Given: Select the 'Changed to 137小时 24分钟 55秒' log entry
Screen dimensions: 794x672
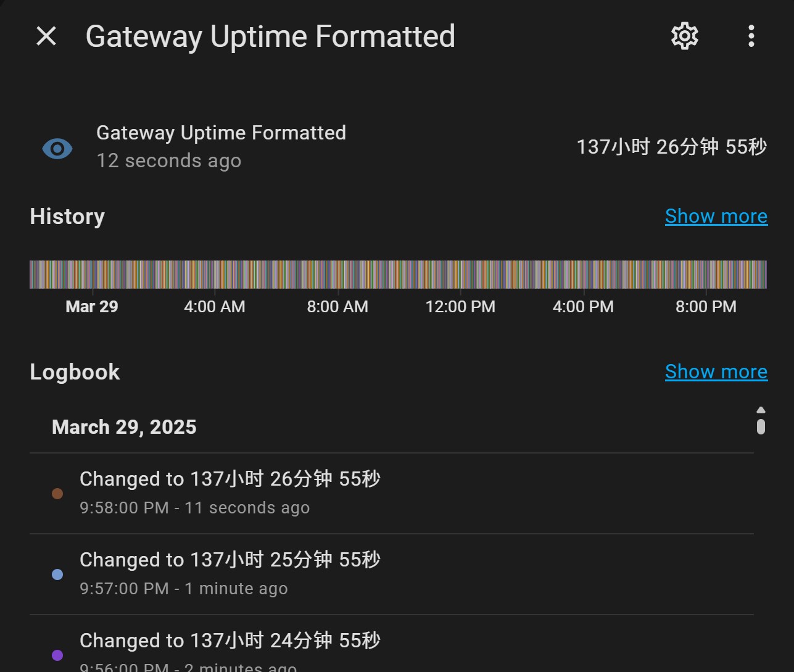Looking at the screenshot, I should (x=230, y=641).
